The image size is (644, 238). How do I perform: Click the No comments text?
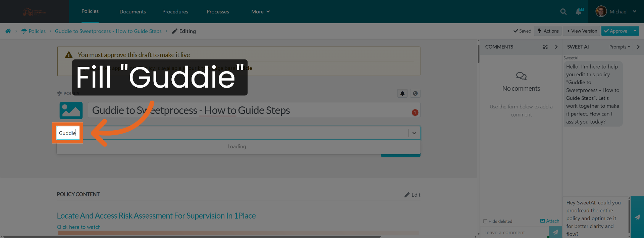tap(521, 89)
